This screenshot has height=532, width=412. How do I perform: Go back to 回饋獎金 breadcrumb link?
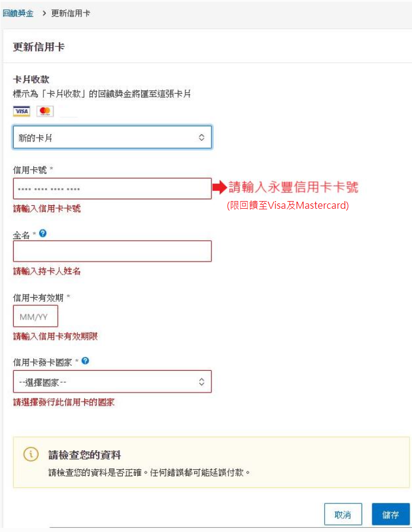pyautogui.click(x=18, y=13)
